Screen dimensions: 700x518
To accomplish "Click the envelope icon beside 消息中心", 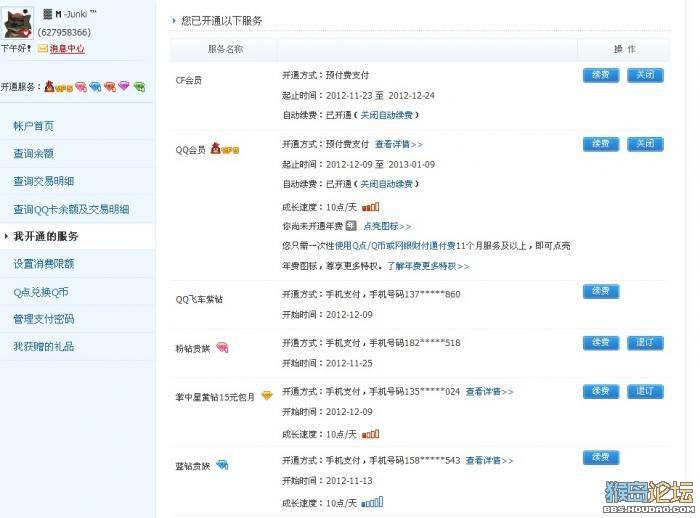I will 43,49.
